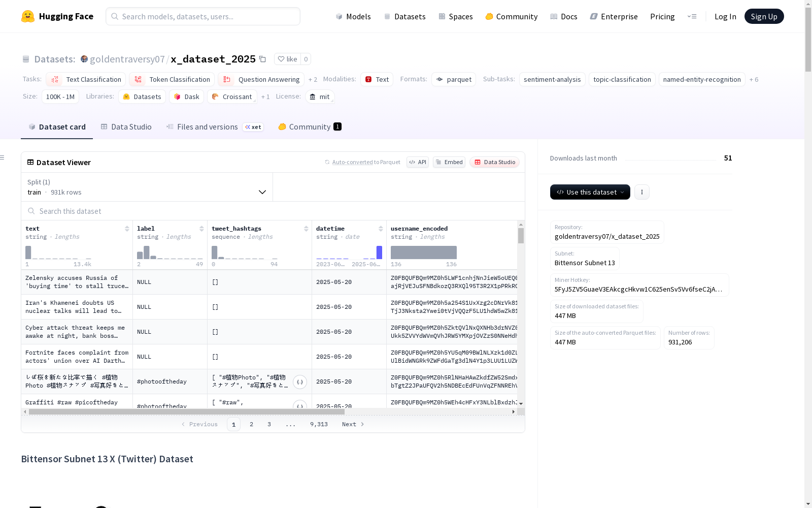The image size is (812, 508).
Task: Show the +2 more tasks
Action: [x=313, y=79]
